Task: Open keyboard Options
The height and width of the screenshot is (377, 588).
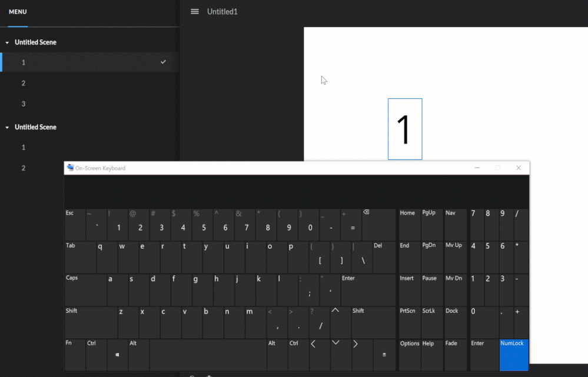Action: (x=410, y=355)
